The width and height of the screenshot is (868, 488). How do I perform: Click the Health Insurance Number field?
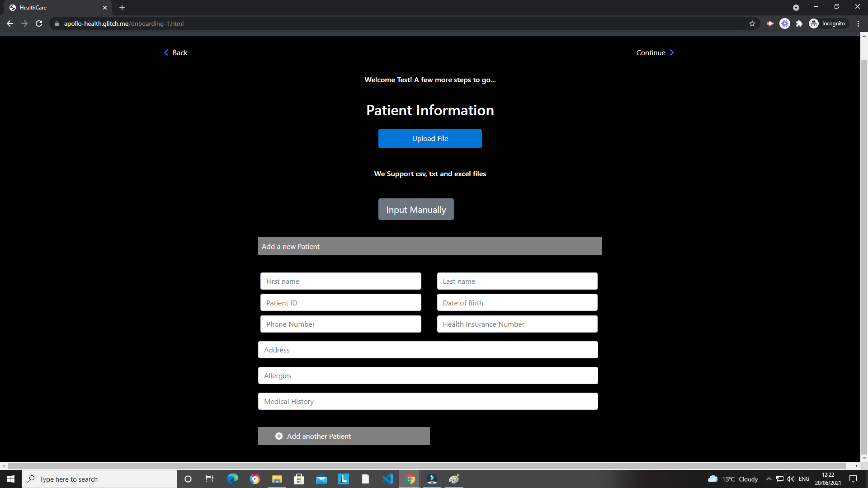click(517, 324)
